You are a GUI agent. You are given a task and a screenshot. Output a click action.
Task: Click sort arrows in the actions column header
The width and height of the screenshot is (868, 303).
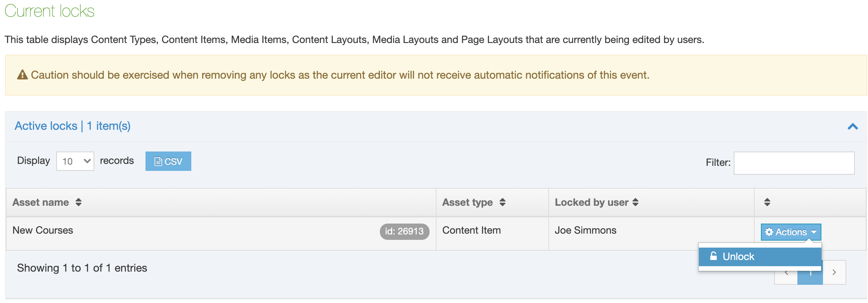point(767,202)
